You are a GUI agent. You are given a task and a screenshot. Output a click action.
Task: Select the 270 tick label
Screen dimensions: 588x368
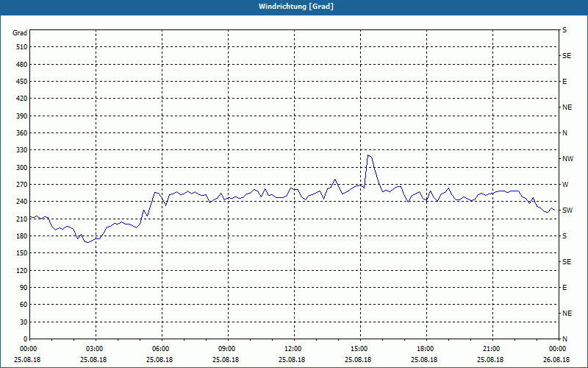(x=22, y=185)
